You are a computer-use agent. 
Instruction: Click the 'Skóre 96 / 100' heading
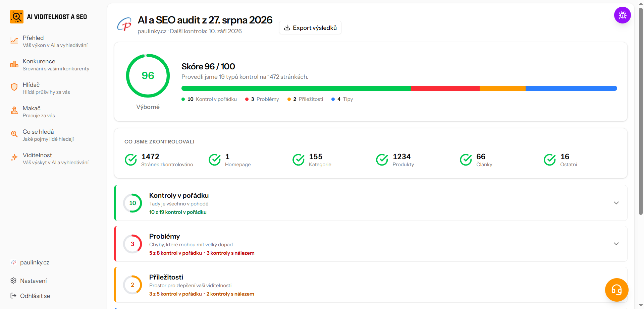click(208, 66)
